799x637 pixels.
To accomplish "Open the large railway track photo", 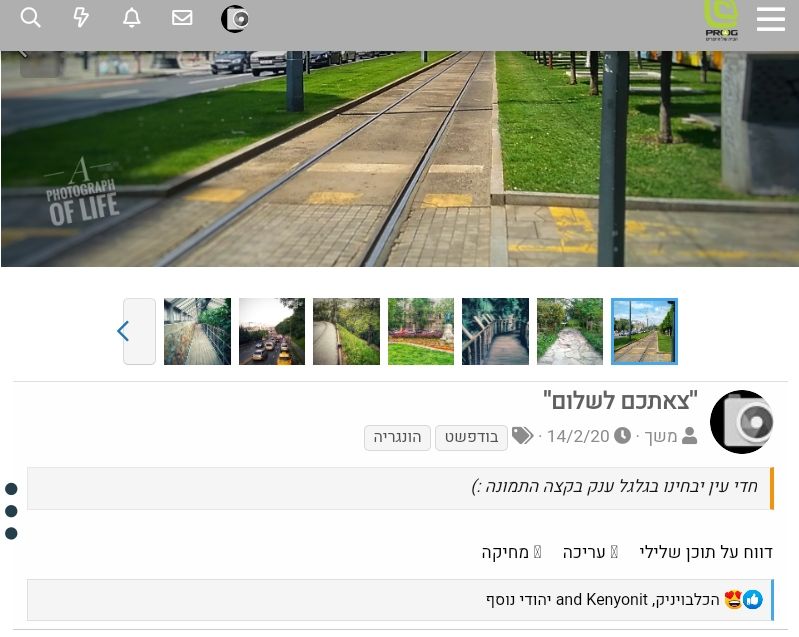I will [400, 158].
